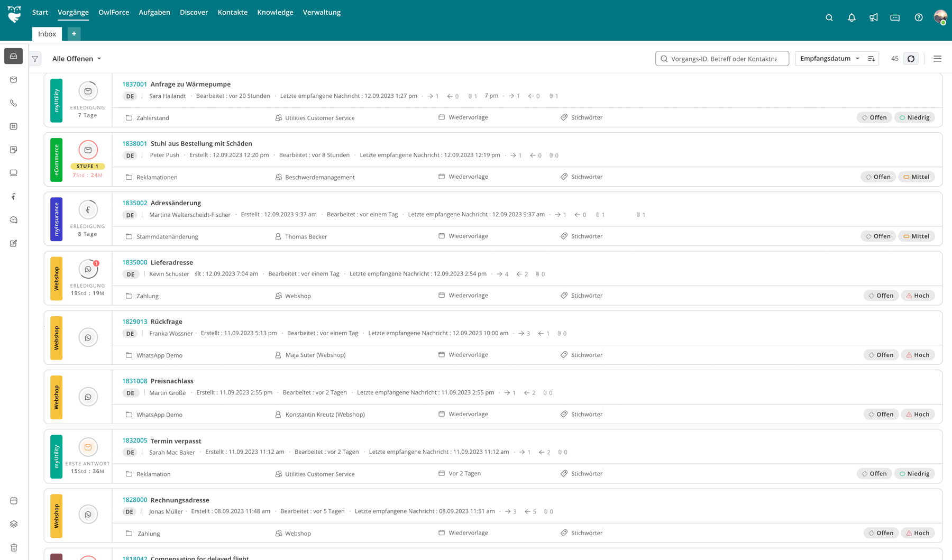The width and height of the screenshot is (952, 560).
Task: Open the Empfangsdatum sort dropdown
Action: click(829, 59)
